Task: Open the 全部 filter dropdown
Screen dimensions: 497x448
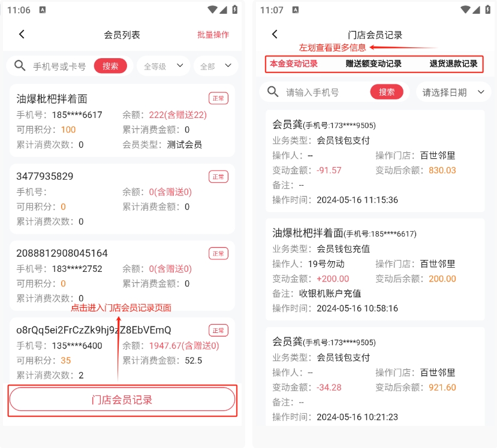Action: 215,66
